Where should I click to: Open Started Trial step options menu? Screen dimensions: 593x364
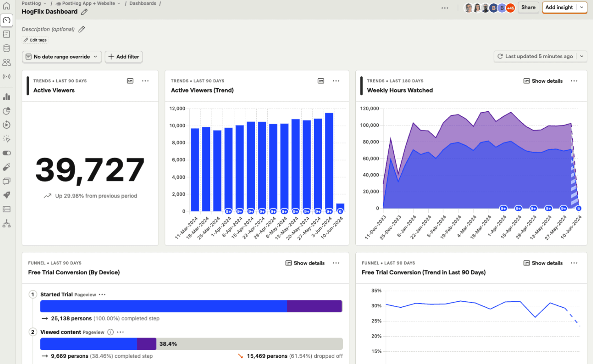102,295
